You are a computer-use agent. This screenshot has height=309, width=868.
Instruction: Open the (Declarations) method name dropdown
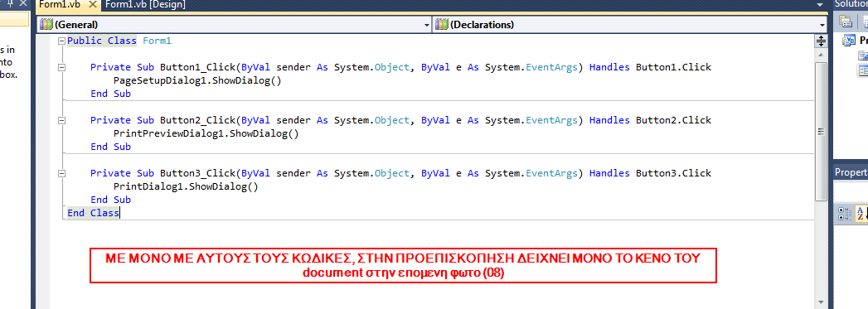point(630,24)
